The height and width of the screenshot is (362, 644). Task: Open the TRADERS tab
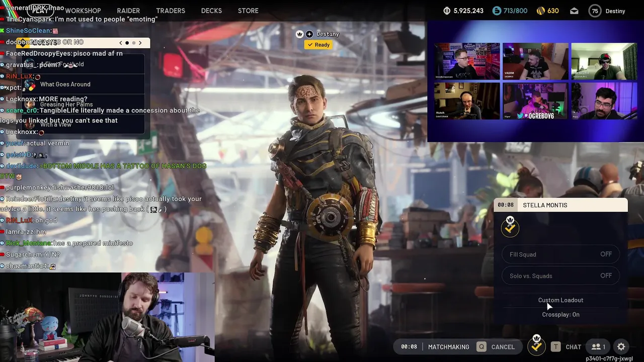171,11
